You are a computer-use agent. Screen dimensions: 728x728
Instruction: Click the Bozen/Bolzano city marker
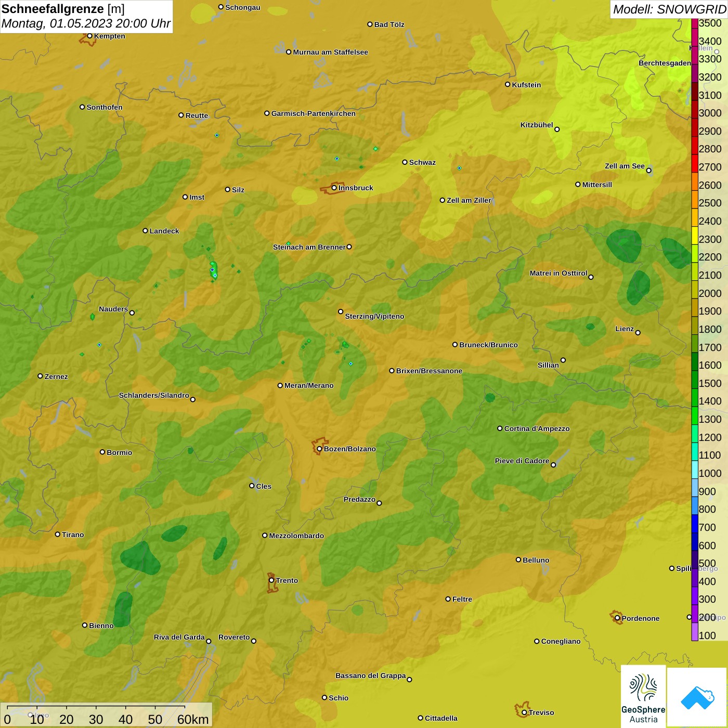pyautogui.click(x=319, y=449)
